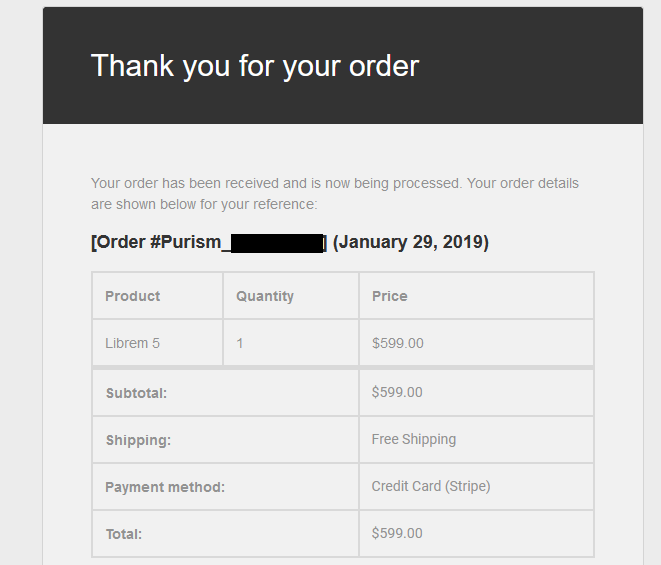Image resolution: width=661 pixels, height=565 pixels.
Task: Click the Product column header
Action: coord(132,296)
